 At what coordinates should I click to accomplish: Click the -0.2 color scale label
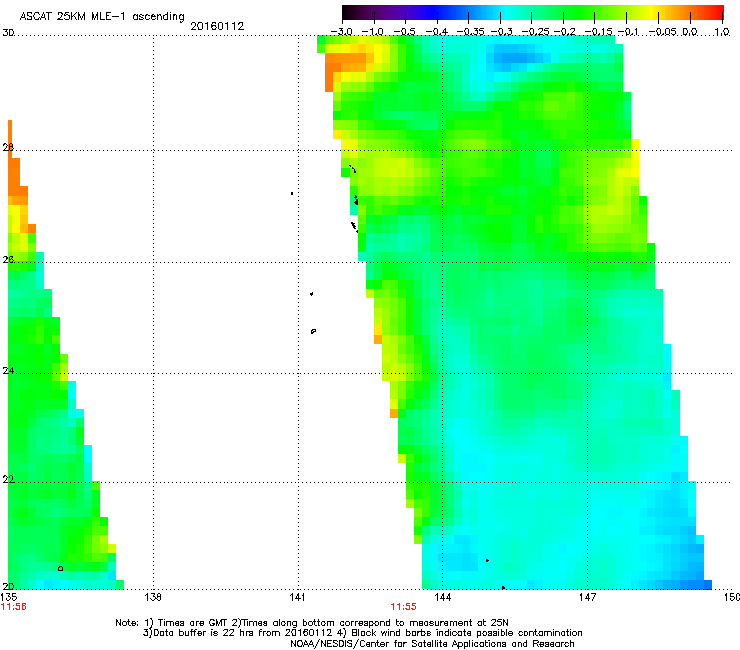click(564, 32)
